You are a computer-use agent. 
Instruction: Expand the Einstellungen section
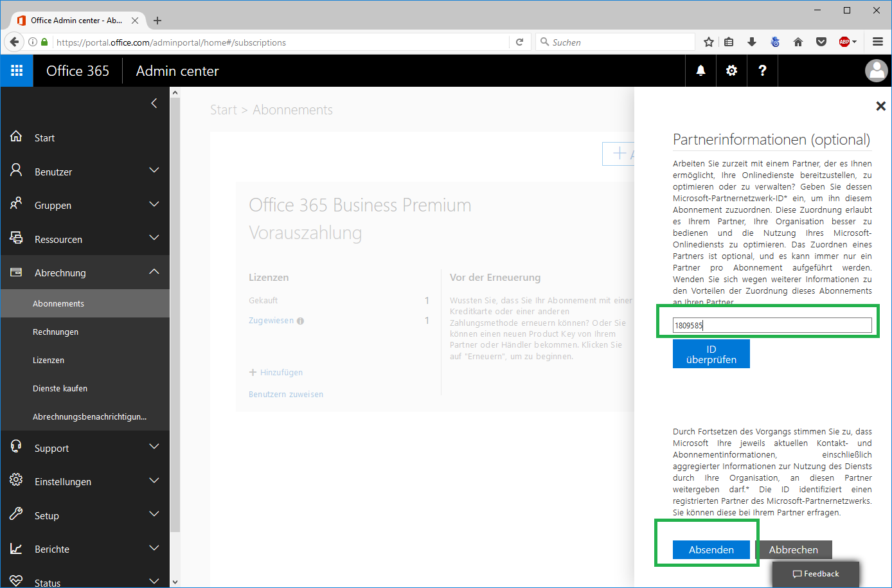154,481
